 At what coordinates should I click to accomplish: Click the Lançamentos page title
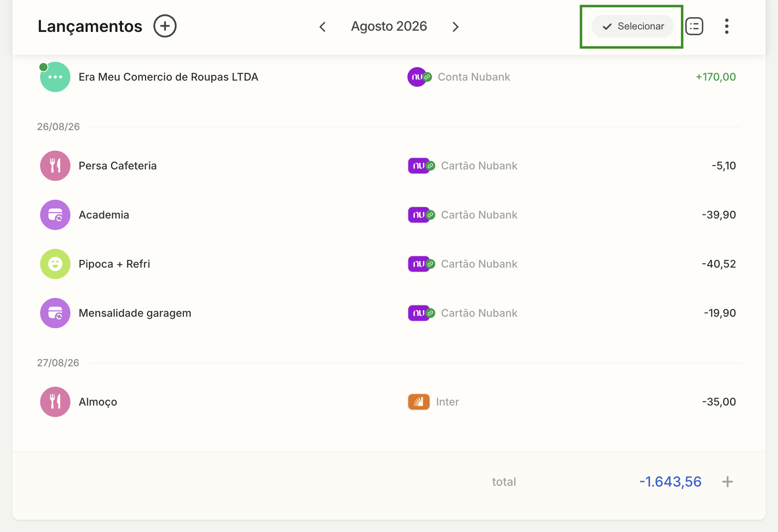(x=90, y=26)
